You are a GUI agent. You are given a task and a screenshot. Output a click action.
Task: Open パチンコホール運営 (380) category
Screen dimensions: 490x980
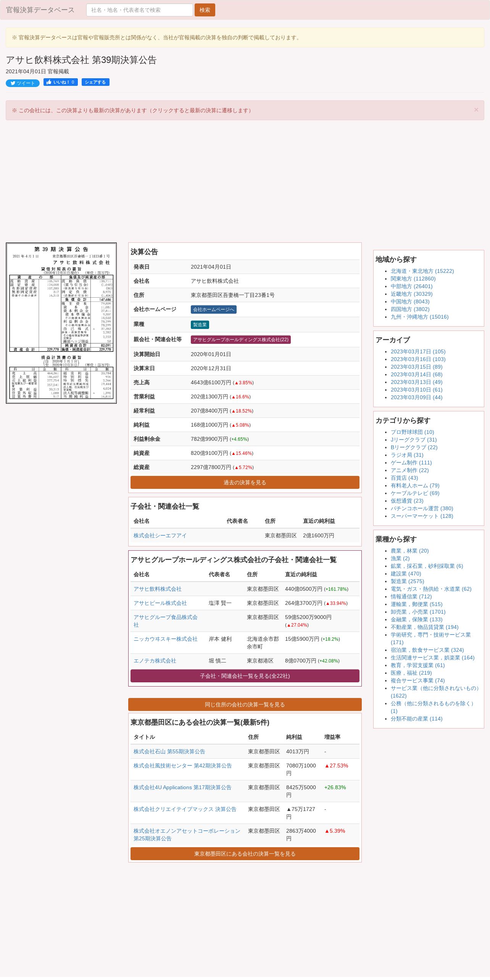point(422,508)
